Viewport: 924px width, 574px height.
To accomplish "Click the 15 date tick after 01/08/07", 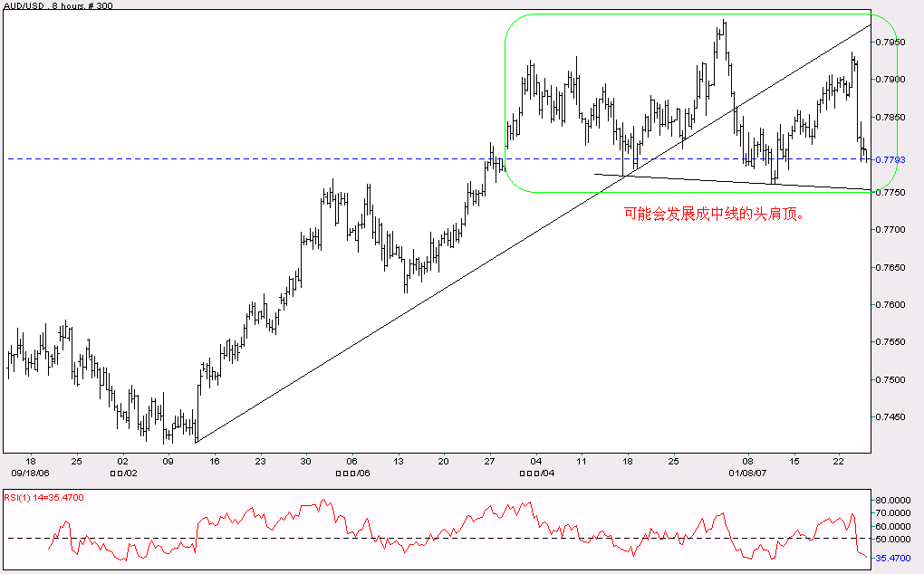I will (794, 461).
